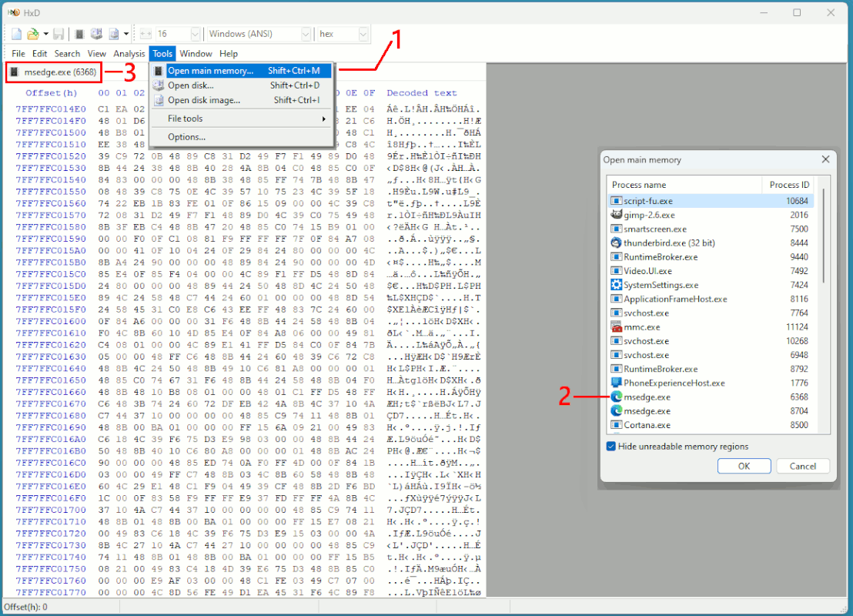
Task: Click the Decoded text column header
Action: pos(422,93)
